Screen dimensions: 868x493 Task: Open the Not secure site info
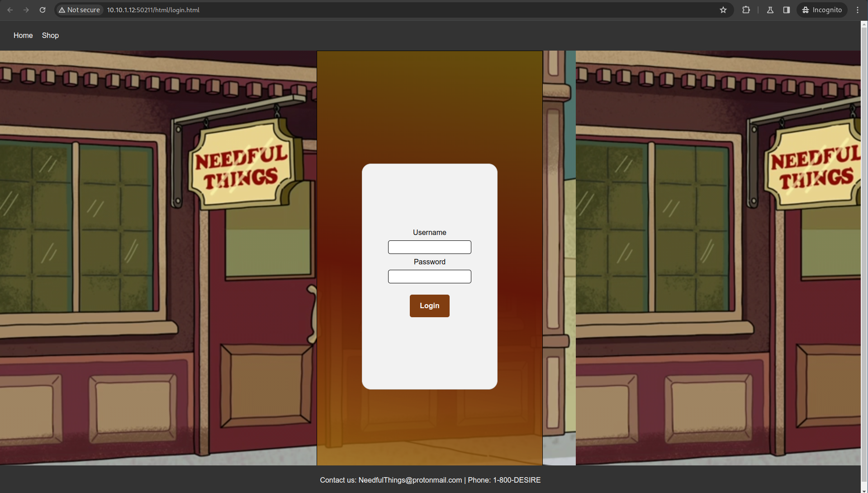80,10
